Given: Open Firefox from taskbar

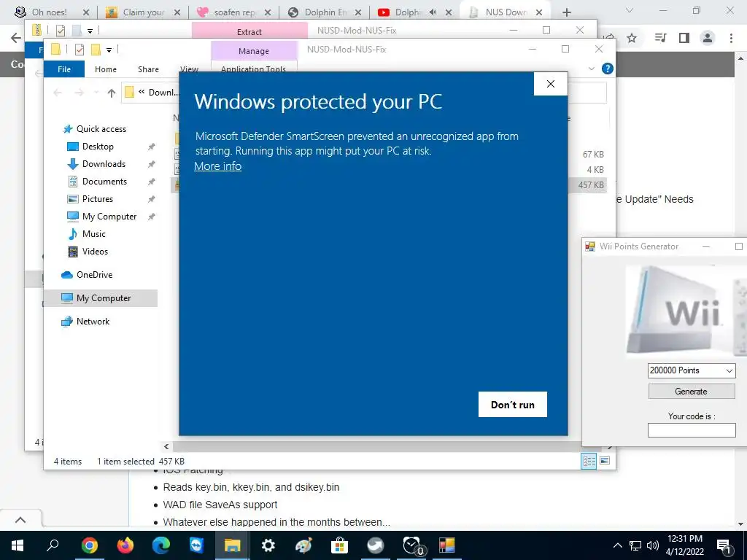Looking at the screenshot, I should tap(125, 545).
